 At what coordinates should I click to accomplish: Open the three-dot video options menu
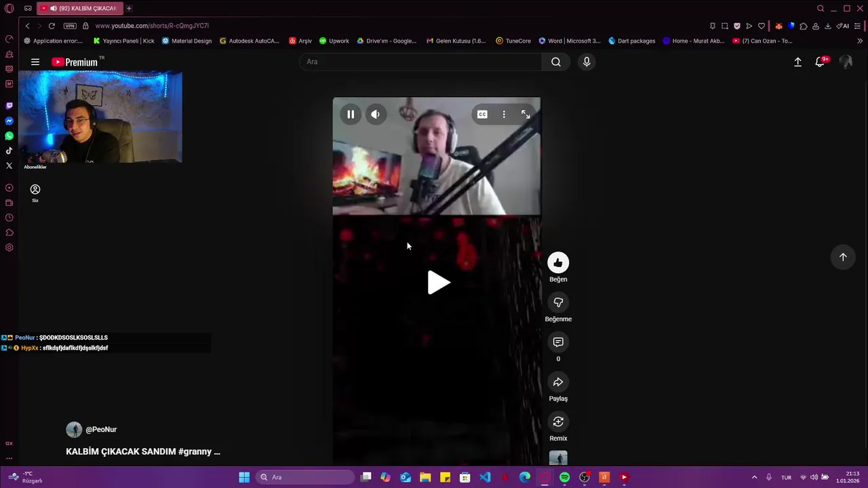504,115
